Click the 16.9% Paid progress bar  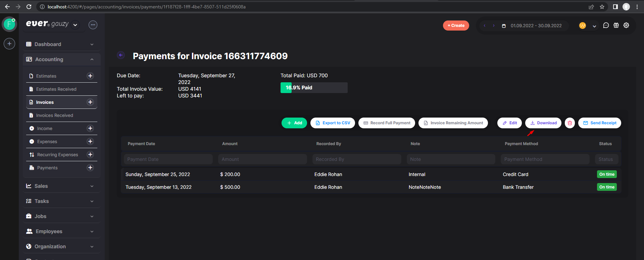[x=314, y=88]
